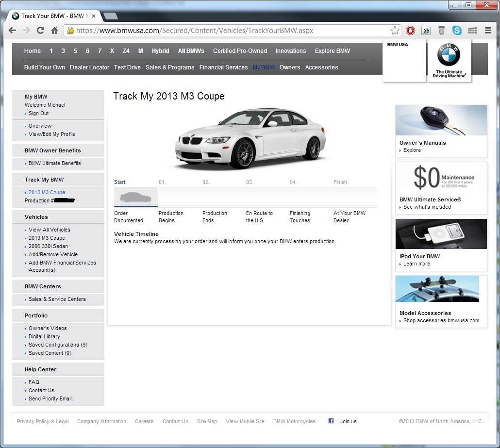Open the Home navigation item

33,50
